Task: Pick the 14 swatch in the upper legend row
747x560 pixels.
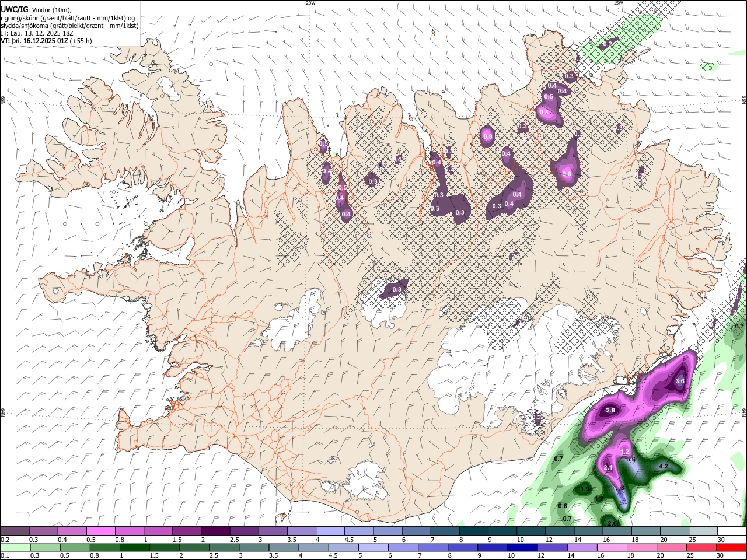Action: pos(588,531)
